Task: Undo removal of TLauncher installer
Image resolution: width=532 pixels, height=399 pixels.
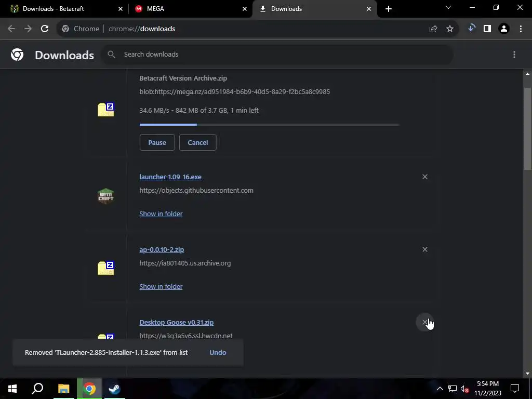Action: coord(218,353)
